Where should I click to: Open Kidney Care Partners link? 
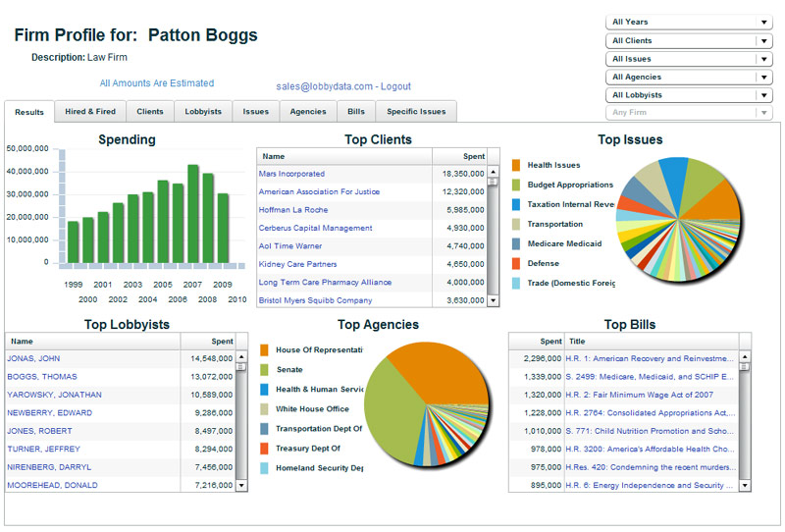(297, 264)
